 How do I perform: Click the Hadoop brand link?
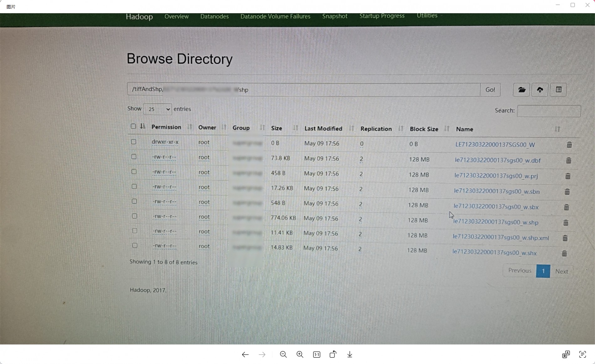coord(139,17)
